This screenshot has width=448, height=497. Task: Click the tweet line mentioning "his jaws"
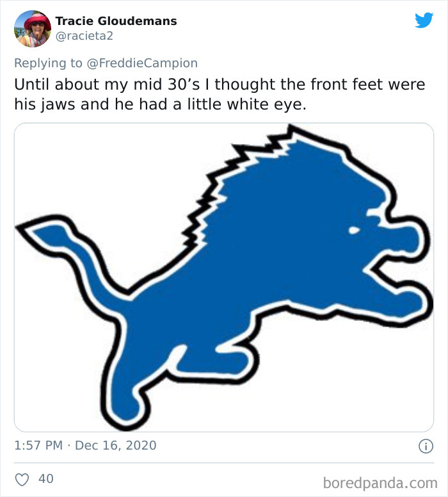(160, 105)
